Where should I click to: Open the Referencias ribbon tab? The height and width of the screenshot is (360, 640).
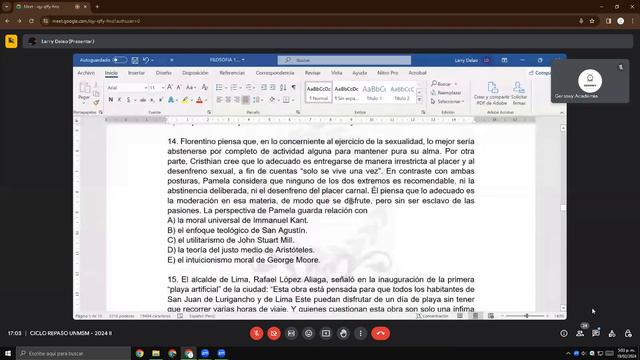(x=232, y=73)
